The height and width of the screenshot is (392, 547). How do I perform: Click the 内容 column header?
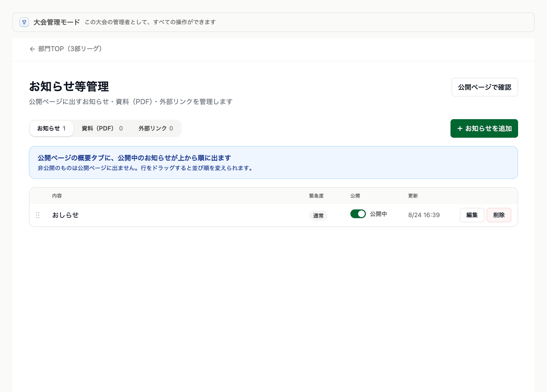57,196
